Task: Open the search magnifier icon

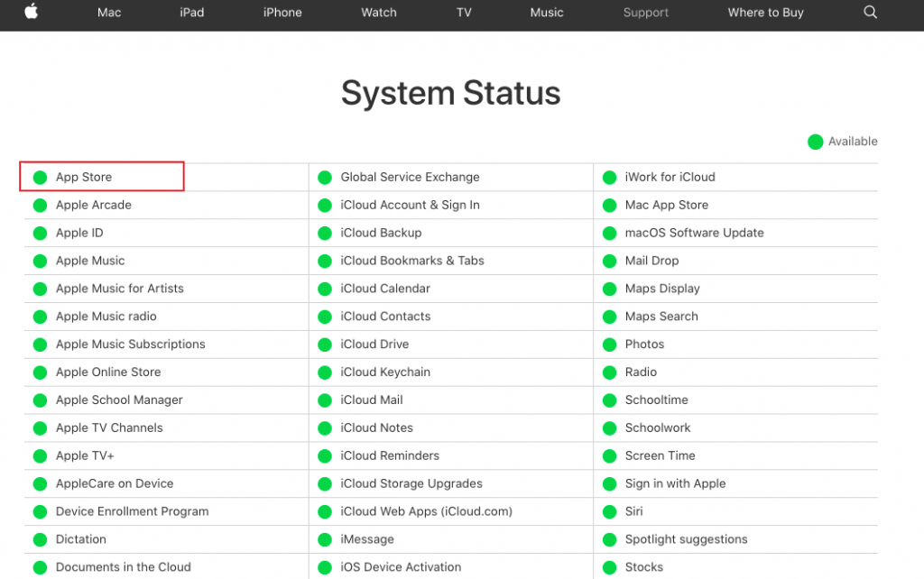Action: tap(870, 13)
